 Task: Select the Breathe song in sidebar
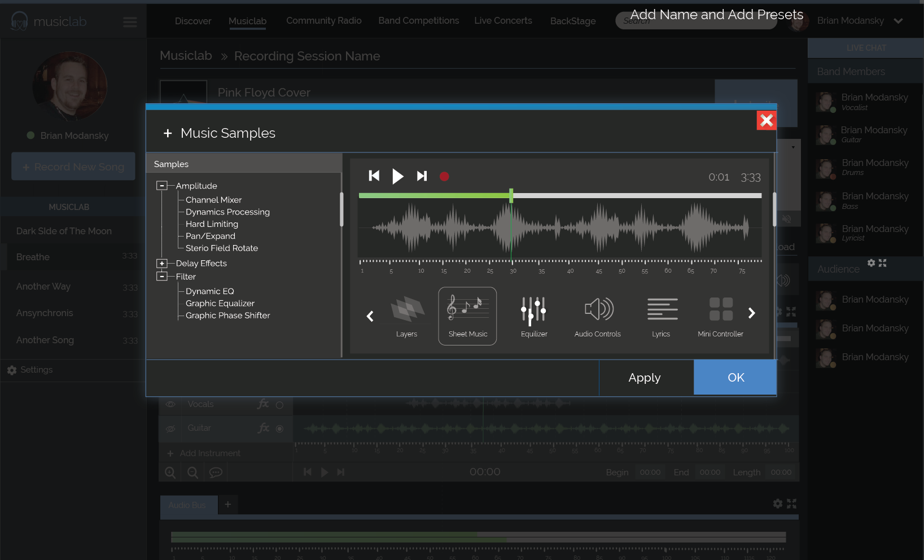coord(73,257)
